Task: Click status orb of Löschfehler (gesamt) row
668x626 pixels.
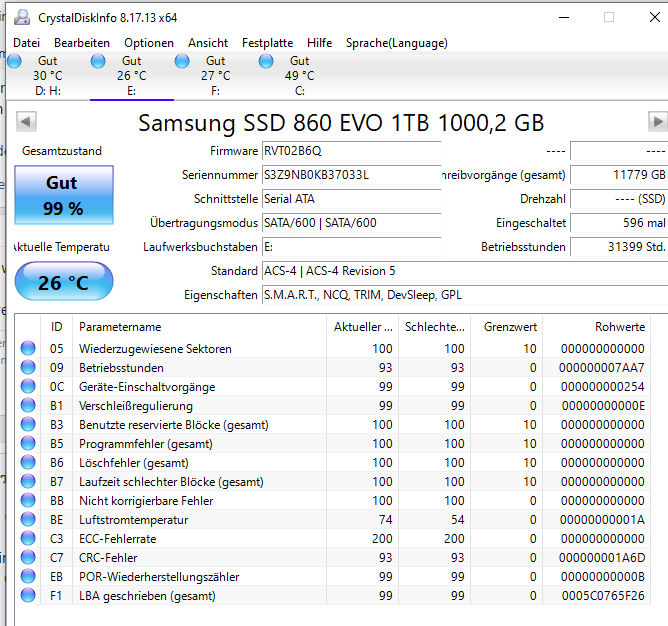Action: 28,462
